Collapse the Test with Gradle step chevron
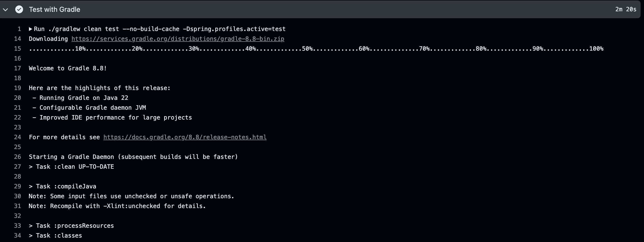This screenshot has width=644, height=242. [x=5, y=10]
